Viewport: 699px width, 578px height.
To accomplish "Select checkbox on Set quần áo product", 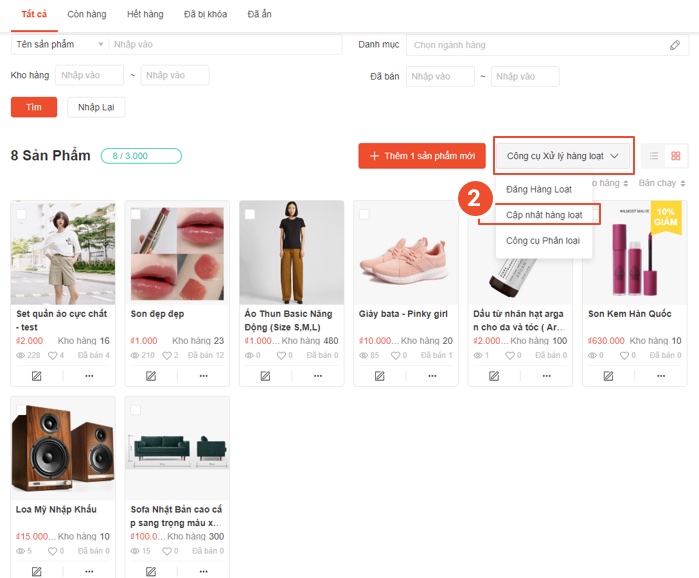I will (21, 214).
